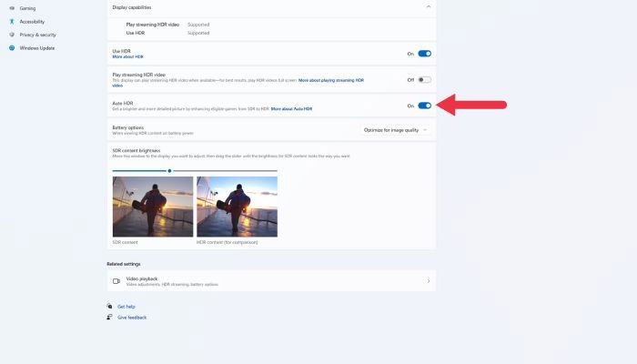637x364 pixels.
Task: Click the Windows Update icon
Action: coord(12,48)
